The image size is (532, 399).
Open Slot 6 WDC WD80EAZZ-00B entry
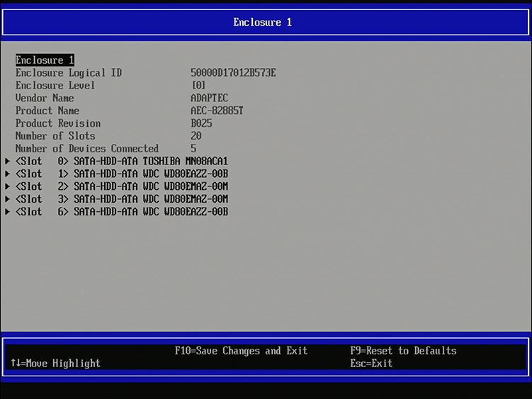click(122, 212)
